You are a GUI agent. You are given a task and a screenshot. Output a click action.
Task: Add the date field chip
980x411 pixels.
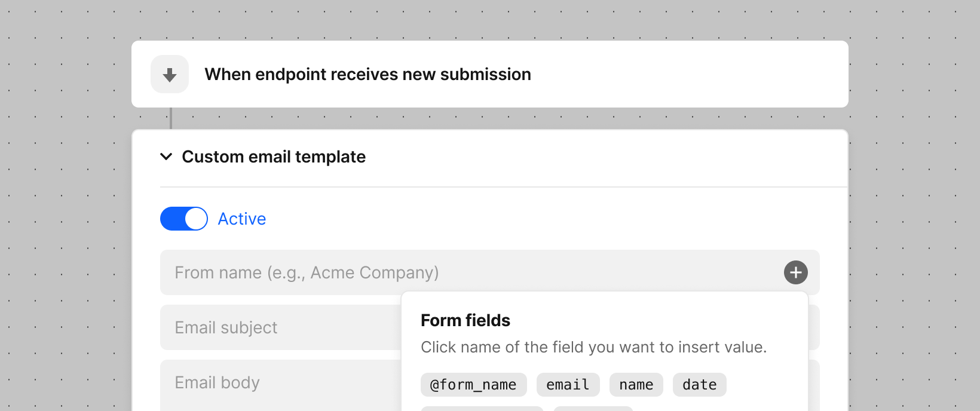pos(700,385)
